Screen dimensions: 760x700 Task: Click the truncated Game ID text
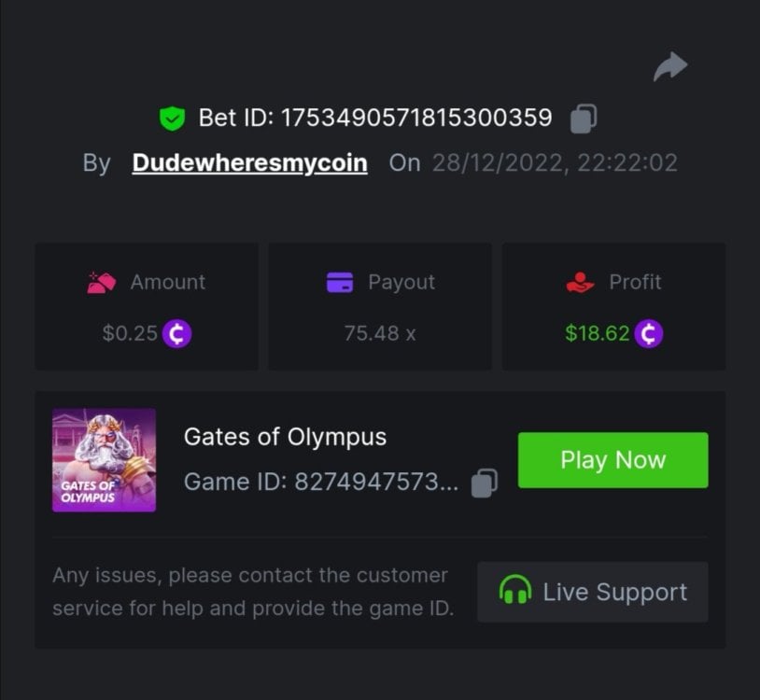tap(321, 483)
